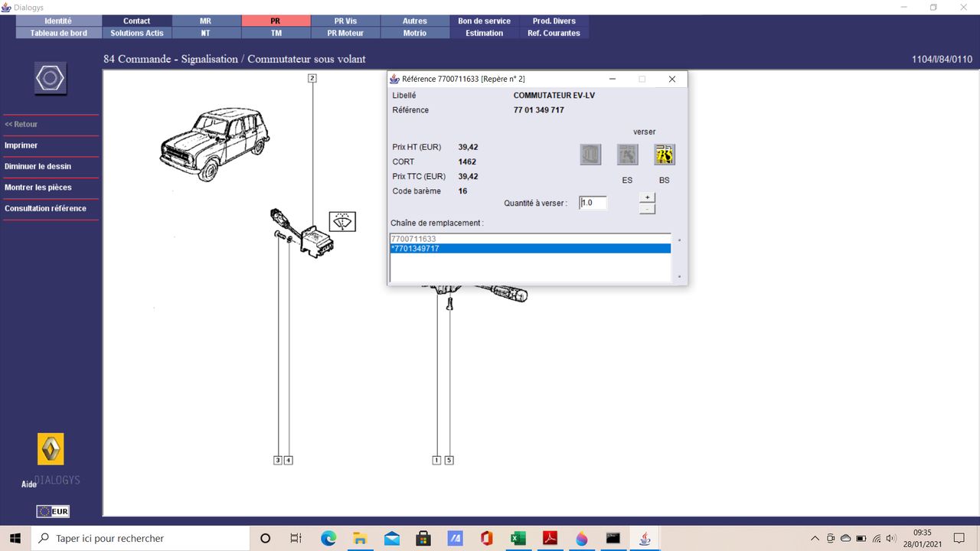Click the Java Dialogys taskbar icon

tap(645, 538)
